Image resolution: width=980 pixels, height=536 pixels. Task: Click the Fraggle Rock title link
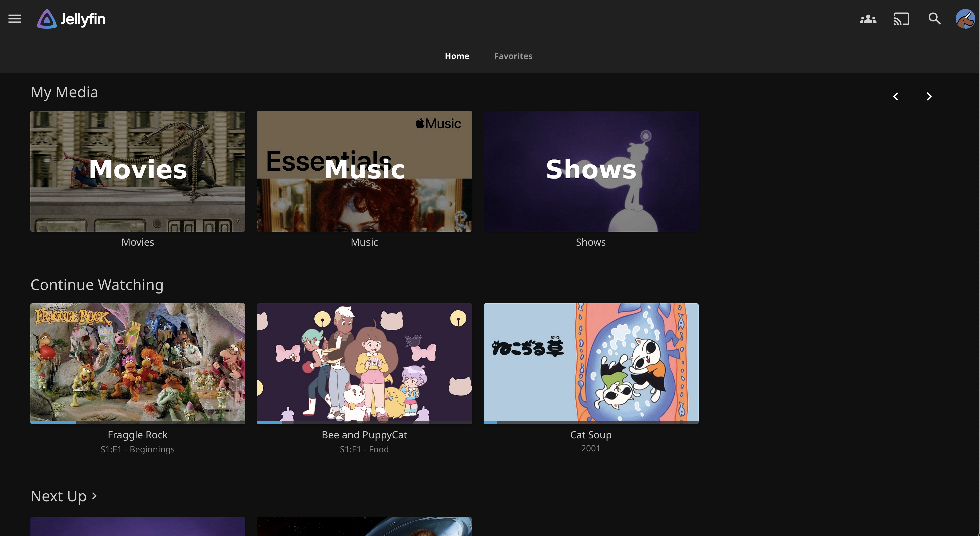(x=137, y=435)
